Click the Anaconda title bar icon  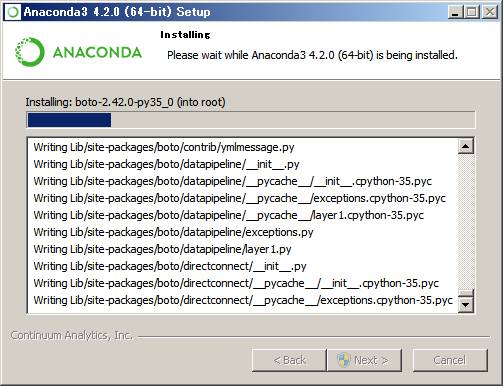(x=13, y=12)
